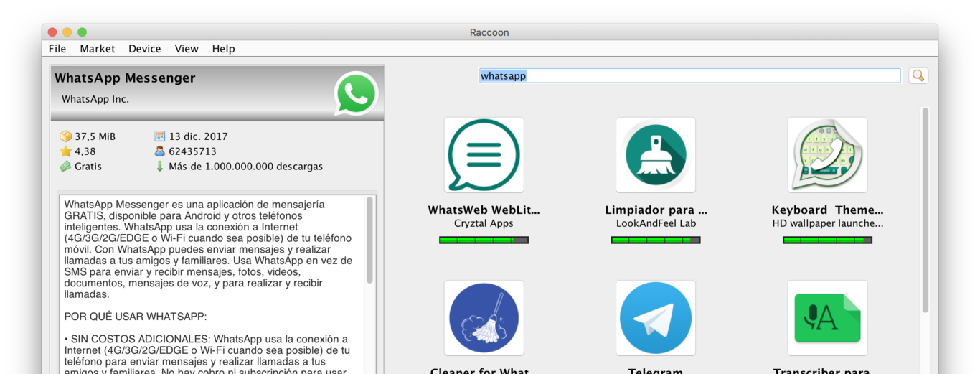Click the rating bar under Keyboard Theme
Image resolution: width=980 pixels, height=374 pixels.
point(827,240)
